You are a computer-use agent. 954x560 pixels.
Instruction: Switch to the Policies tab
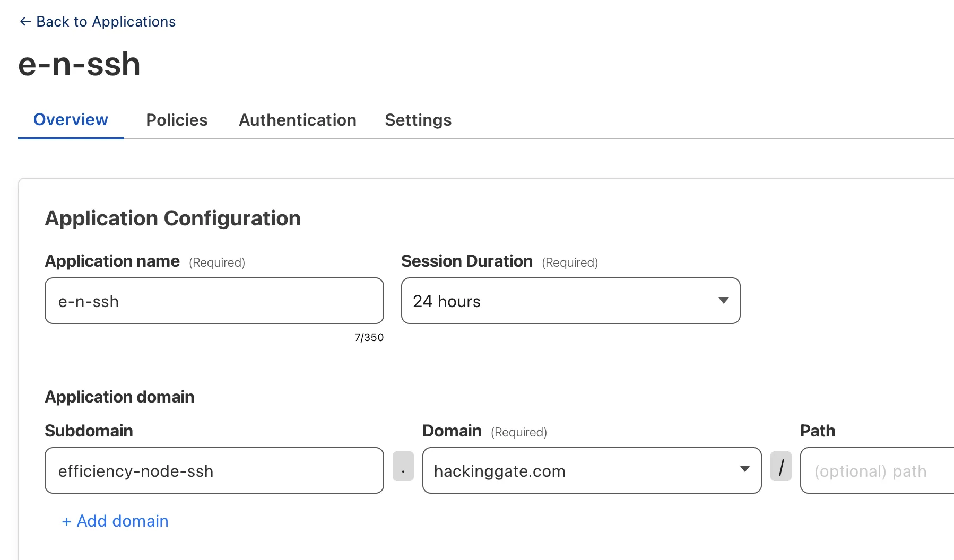(x=177, y=120)
